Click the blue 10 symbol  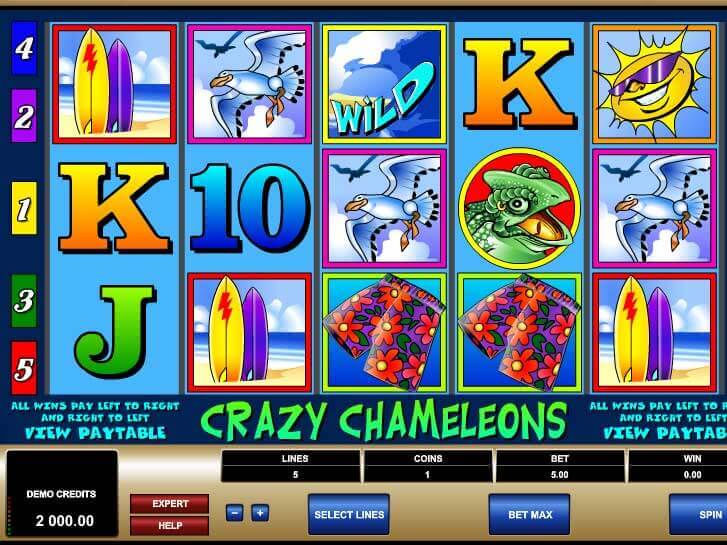249,208
